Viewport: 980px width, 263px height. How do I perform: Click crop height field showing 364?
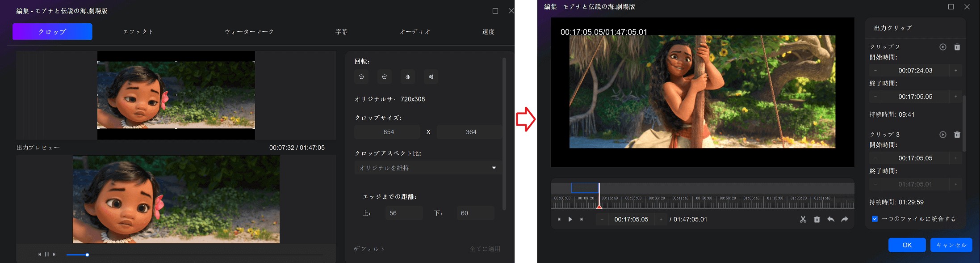(469, 132)
